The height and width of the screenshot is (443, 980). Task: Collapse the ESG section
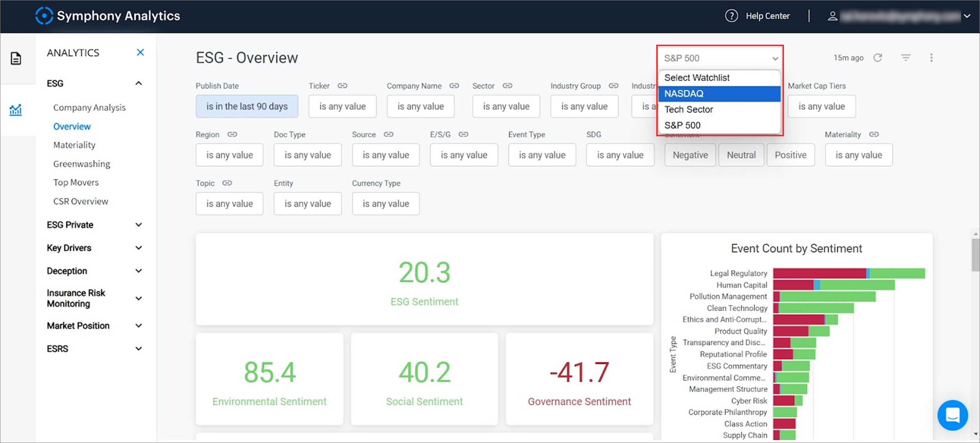click(138, 83)
